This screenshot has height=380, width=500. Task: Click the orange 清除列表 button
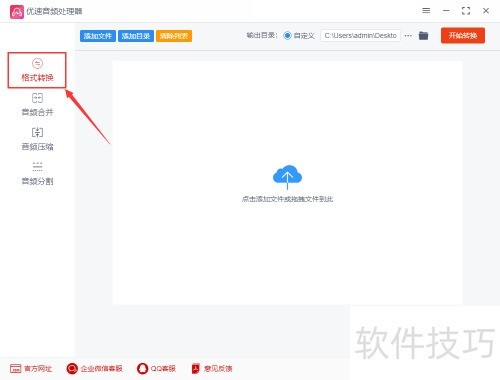coord(174,36)
